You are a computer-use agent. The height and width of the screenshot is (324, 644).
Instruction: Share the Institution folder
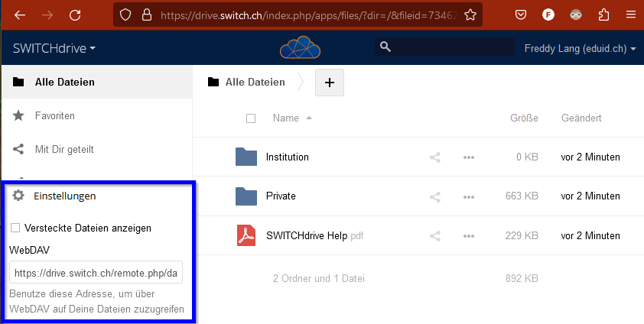tap(435, 157)
